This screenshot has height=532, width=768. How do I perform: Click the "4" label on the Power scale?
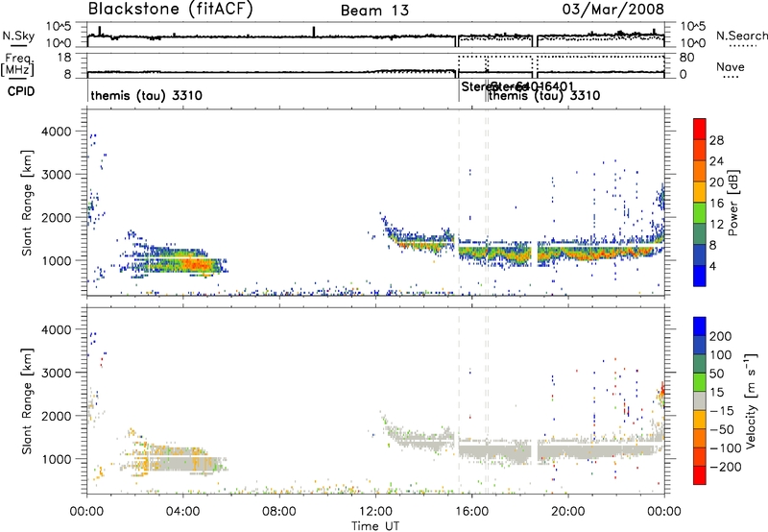point(713,266)
